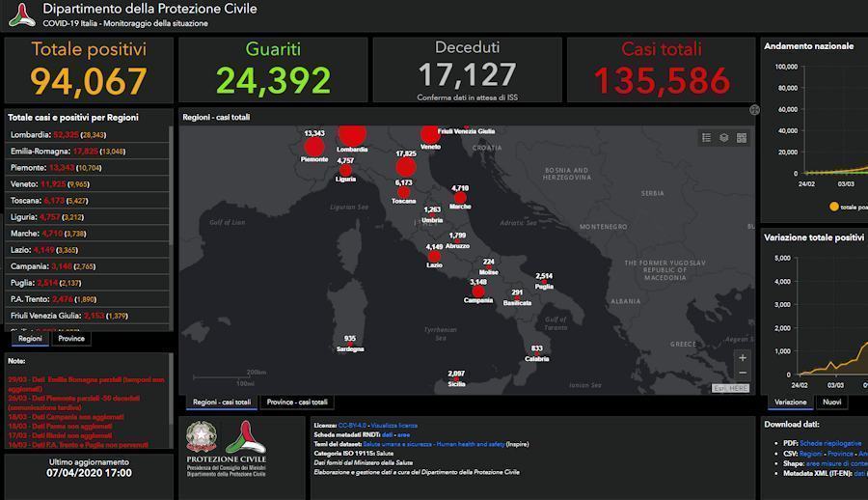
Task: Open the Shape aree misure link
Action: point(836,463)
